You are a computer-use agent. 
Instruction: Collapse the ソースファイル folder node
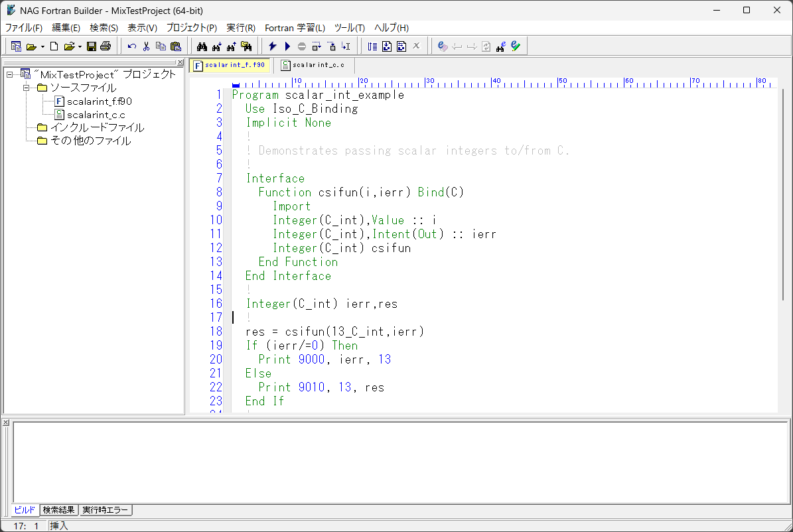click(x=27, y=88)
